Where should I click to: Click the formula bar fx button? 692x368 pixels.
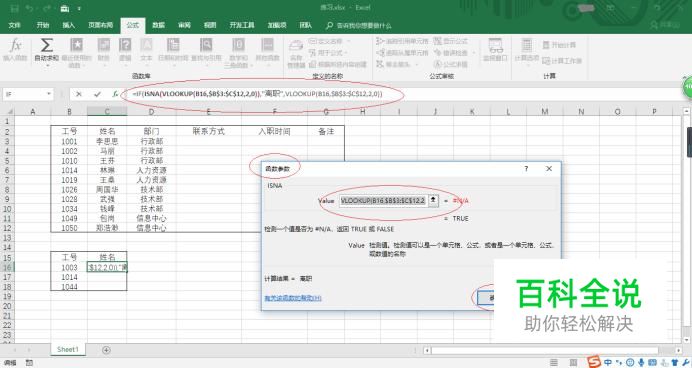114,94
